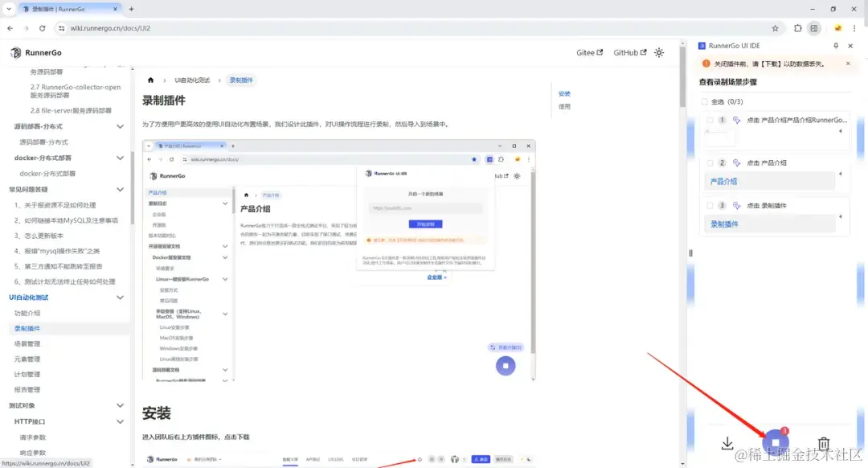868x468 pixels.
Task: Click the 录制插件 breadcrumb item
Action: [241, 80]
